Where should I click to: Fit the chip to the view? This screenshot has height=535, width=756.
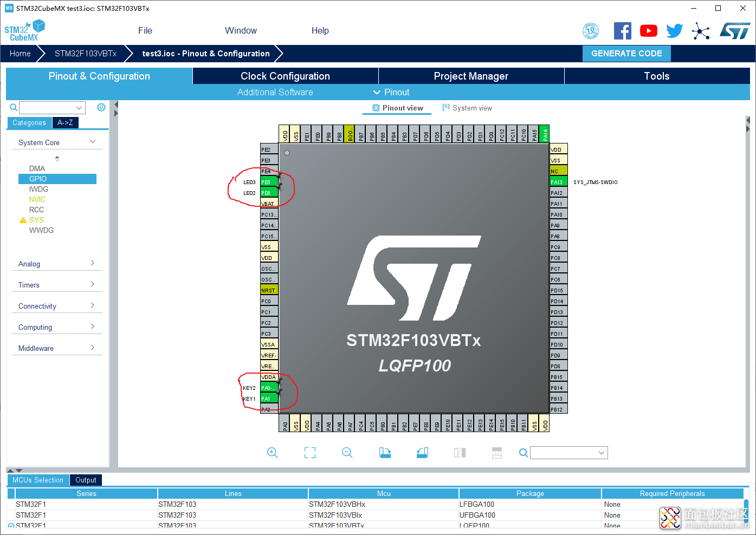click(310, 453)
